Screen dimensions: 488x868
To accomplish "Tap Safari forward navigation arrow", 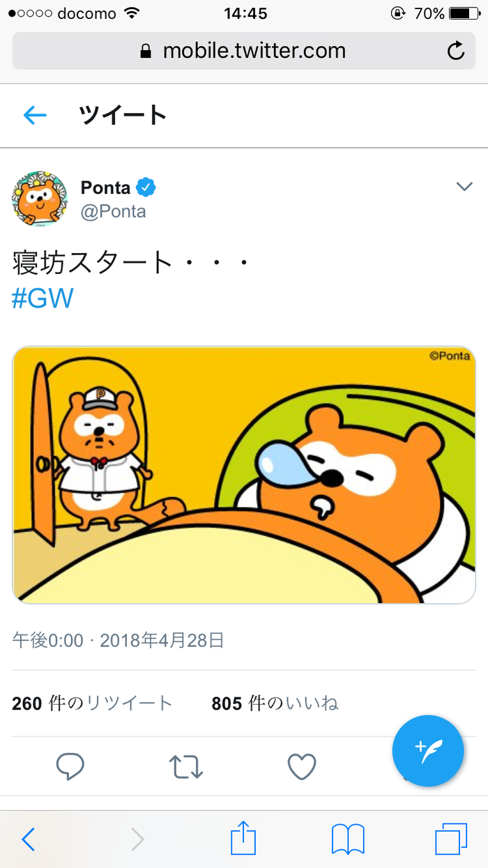I will click(137, 839).
